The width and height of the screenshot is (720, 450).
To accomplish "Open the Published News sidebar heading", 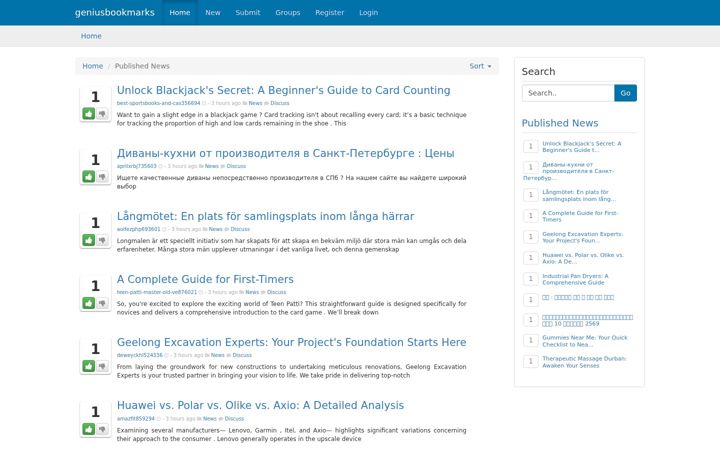I will tap(560, 123).
